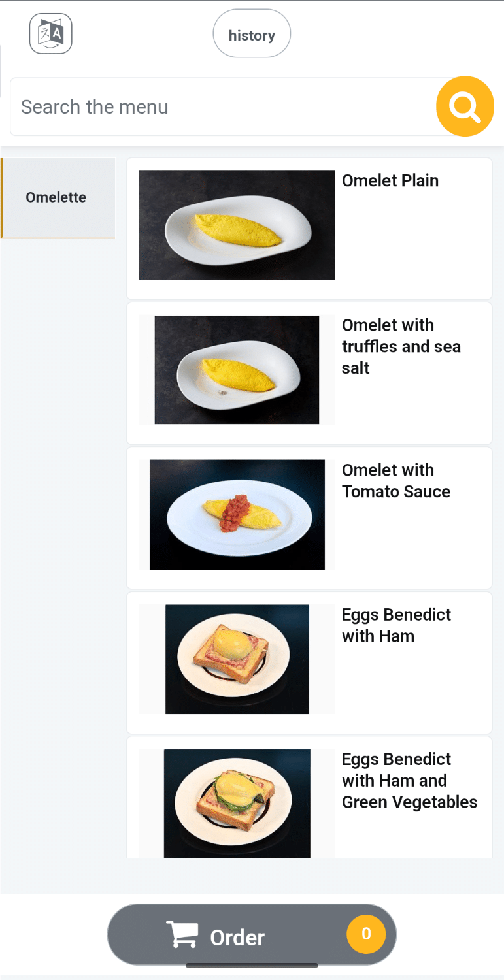Select the Eggs Benedict with Ham title
This screenshot has width=504, height=980.
396,625
